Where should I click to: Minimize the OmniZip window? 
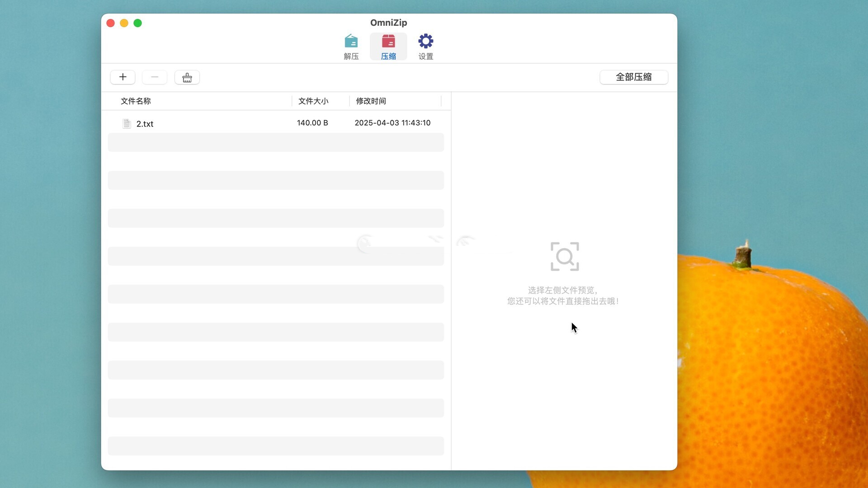124,23
